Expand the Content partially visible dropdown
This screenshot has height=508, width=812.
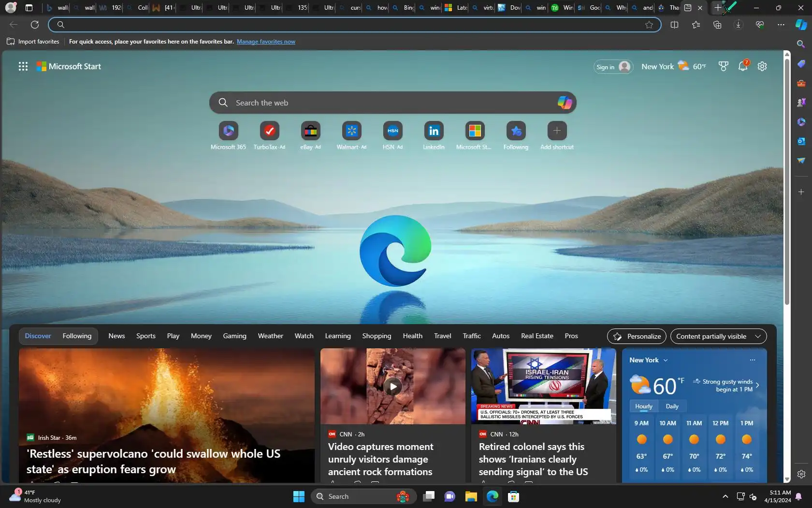click(x=718, y=336)
